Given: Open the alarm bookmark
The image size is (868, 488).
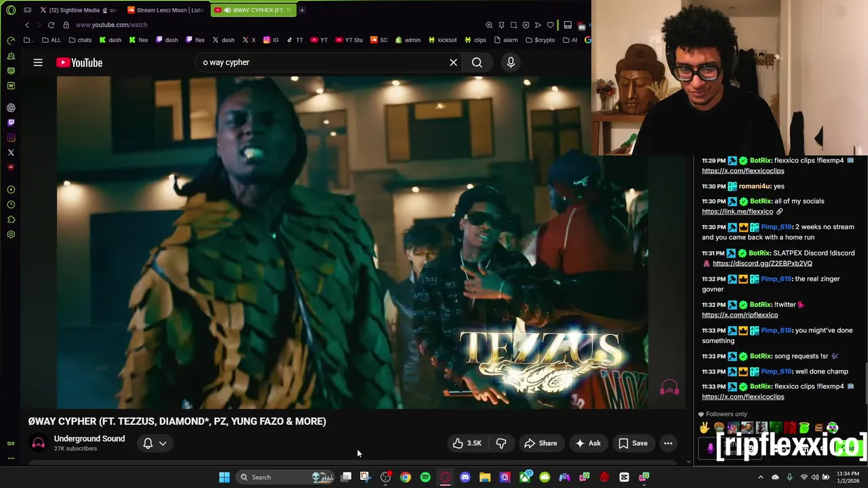Looking at the screenshot, I should [x=506, y=40].
